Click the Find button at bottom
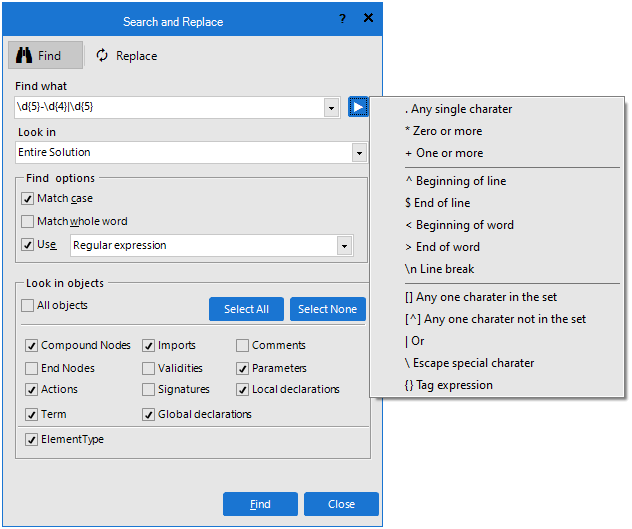This screenshot has height=529, width=632. point(260,504)
